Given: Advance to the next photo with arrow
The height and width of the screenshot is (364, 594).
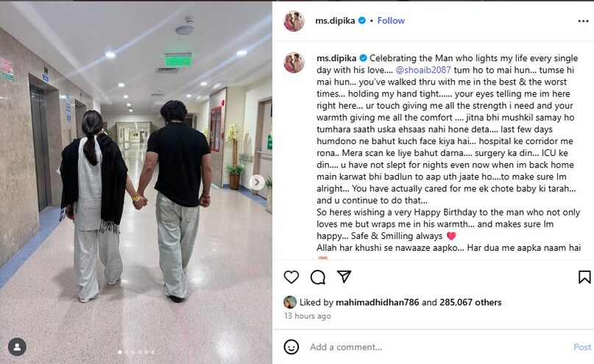Looking at the screenshot, I should click(257, 182).
